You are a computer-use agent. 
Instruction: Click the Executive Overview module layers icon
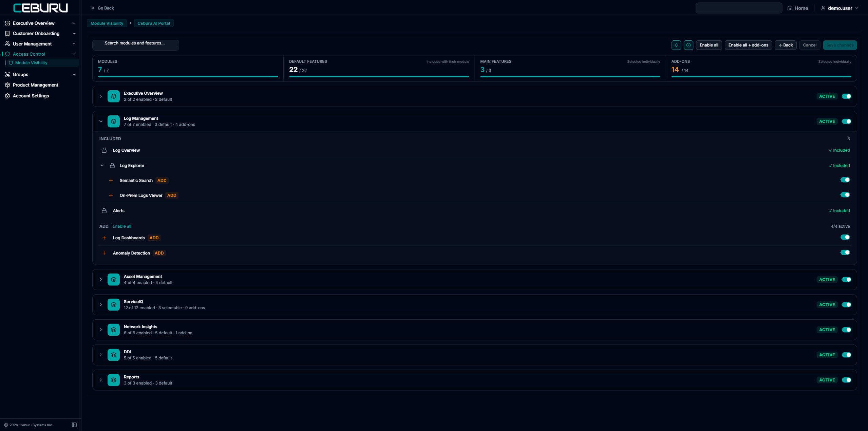(114, 96)
